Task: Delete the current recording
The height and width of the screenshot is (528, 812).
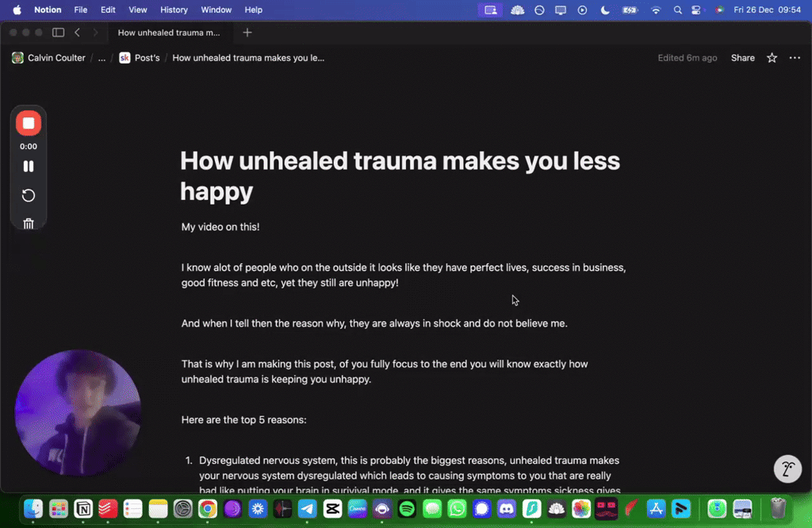Action: pos(29,223)
